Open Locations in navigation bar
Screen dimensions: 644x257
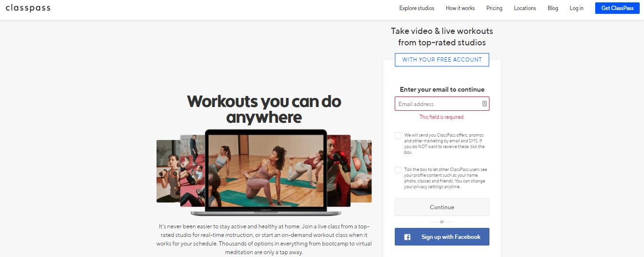click(525, 8)
